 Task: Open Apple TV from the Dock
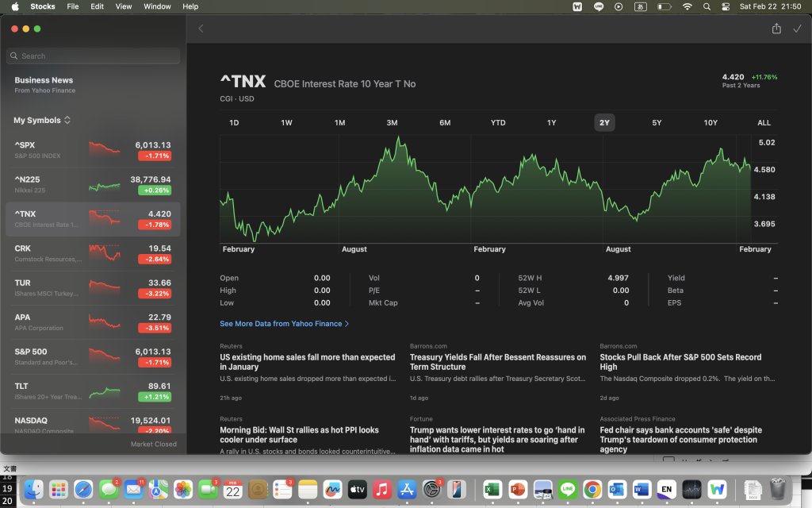pos(357,490)
